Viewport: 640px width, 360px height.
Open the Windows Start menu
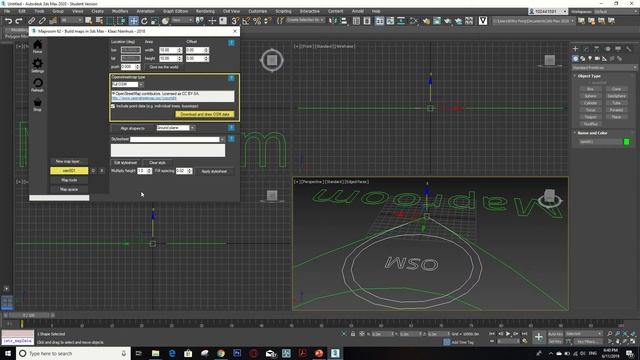pyautogui.click(x=8, y=353)
